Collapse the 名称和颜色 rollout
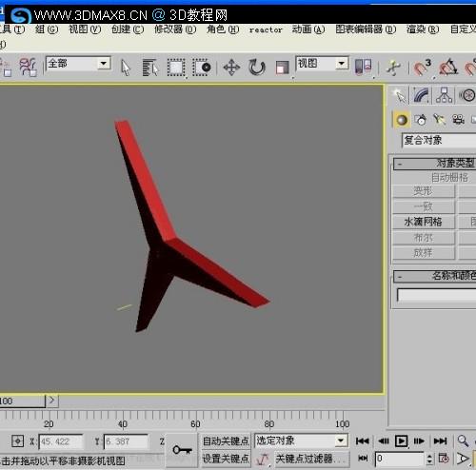 coord(435,276)
